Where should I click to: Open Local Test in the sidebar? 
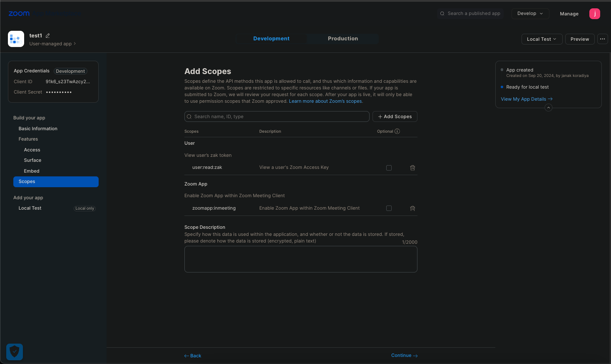click(30, 208)
